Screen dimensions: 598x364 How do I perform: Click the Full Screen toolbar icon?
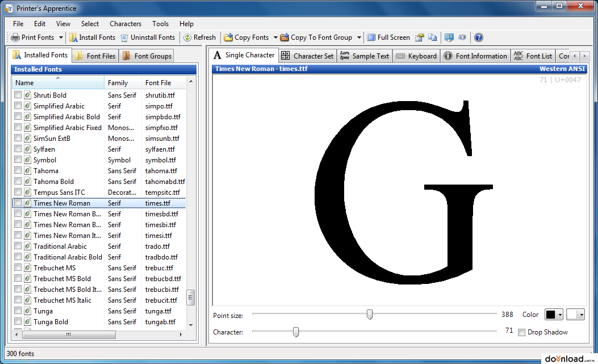click(x=371, y=37)
